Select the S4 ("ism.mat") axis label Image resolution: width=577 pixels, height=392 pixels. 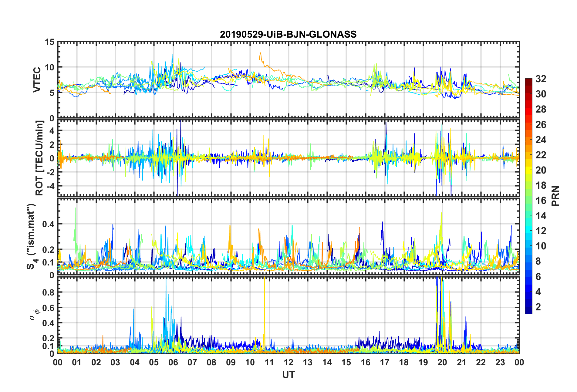[x=31, y=237]
